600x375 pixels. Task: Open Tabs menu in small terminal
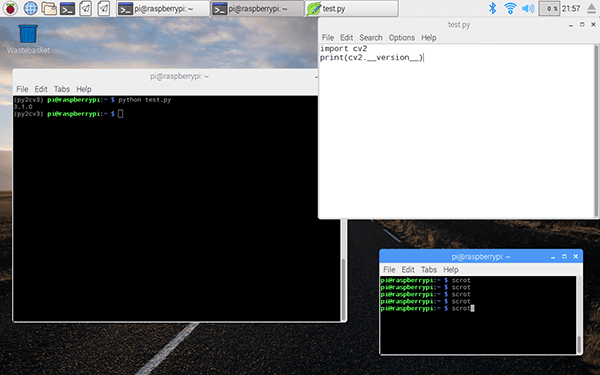coord(429,269)
